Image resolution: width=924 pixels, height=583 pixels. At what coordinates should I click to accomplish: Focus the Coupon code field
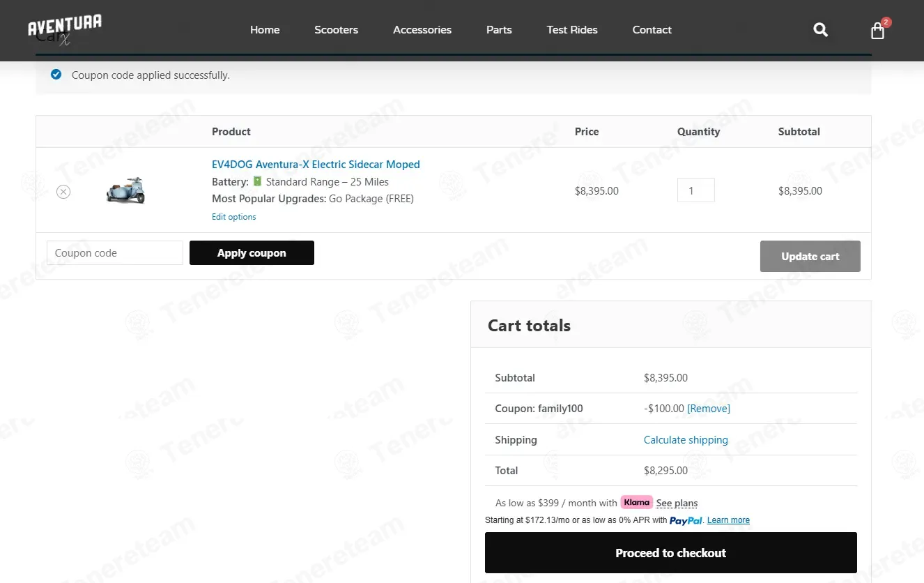115,252
